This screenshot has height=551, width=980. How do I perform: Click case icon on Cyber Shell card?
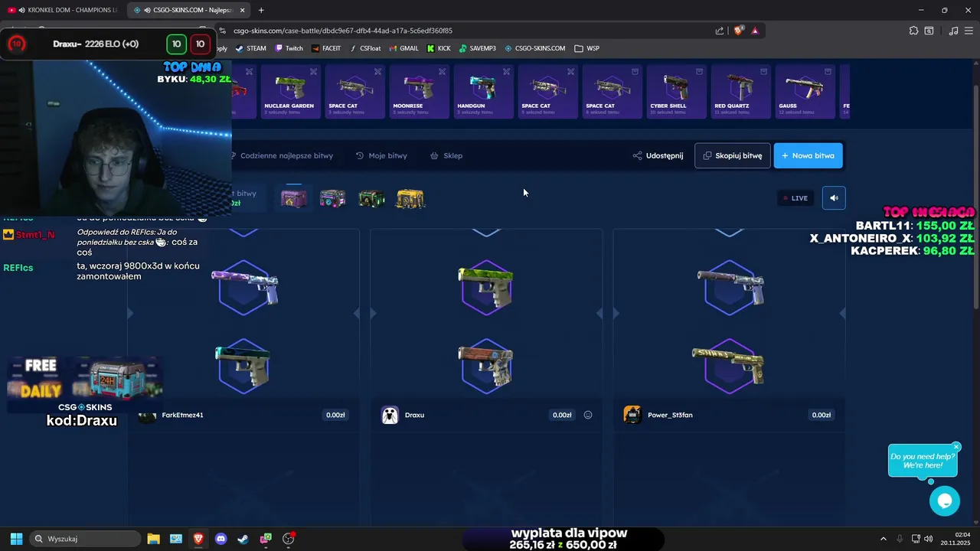click(x=699, y=71)
